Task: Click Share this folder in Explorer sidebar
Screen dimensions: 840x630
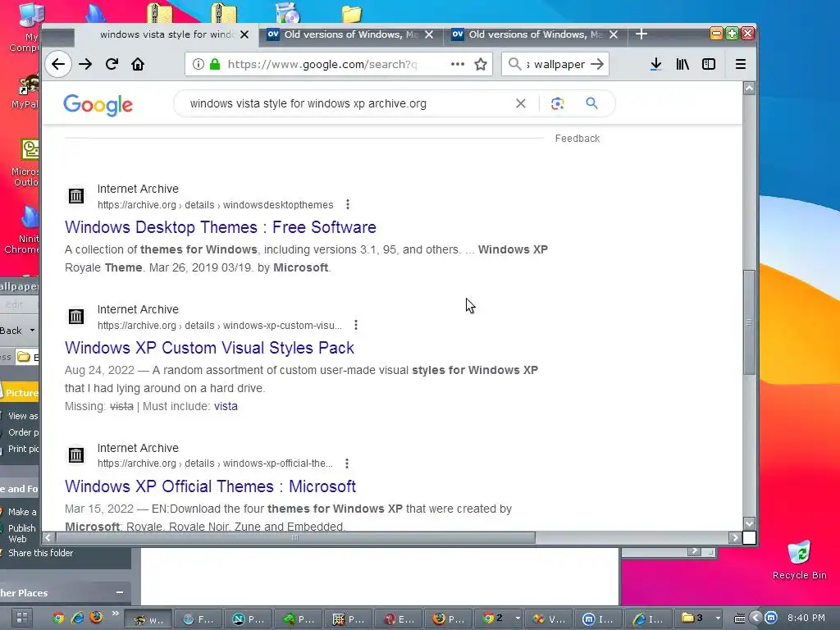Action: click(x=40, y=553)
